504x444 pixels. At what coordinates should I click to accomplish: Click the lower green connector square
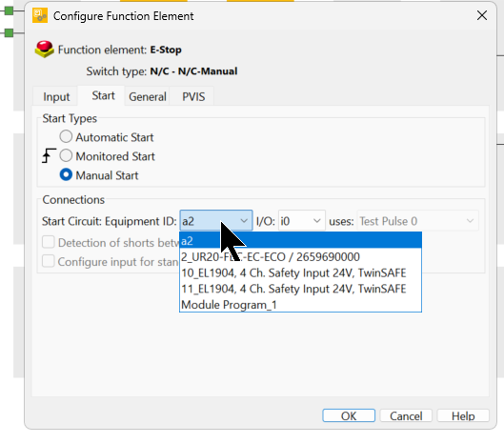(9, 32)
